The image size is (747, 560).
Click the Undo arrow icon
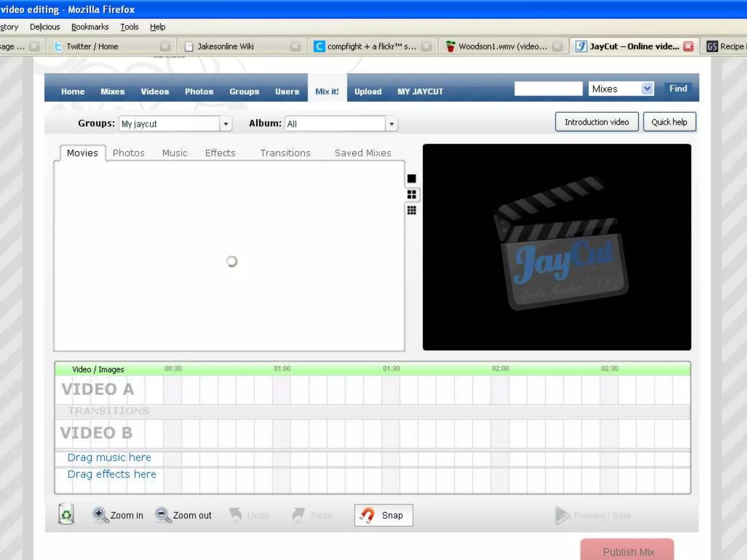(x=236, y=515)
